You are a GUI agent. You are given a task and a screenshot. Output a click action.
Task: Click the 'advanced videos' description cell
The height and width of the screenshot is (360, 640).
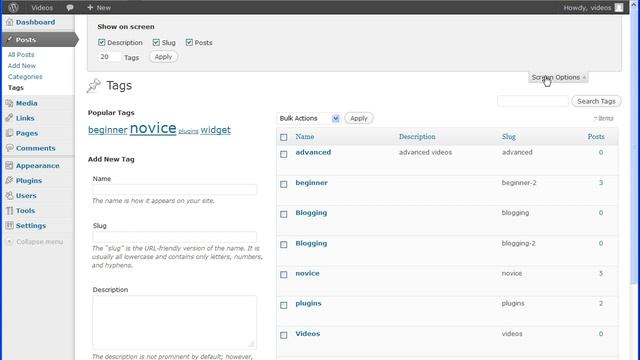click(425, 152)
